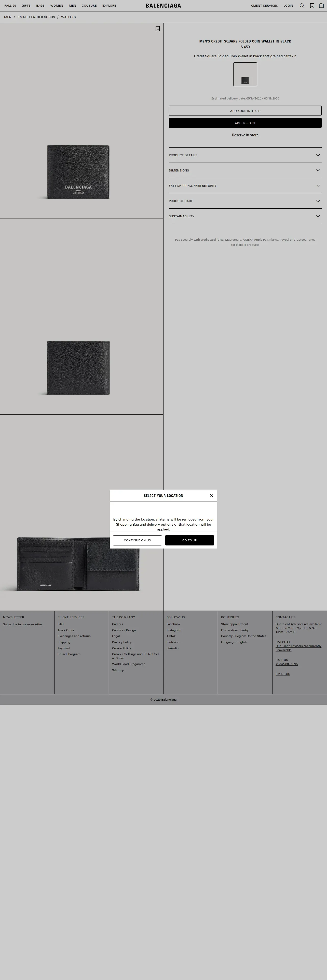The image size is (327, 980).
Task: Add the wallet to cart
Action: (245, 123)
